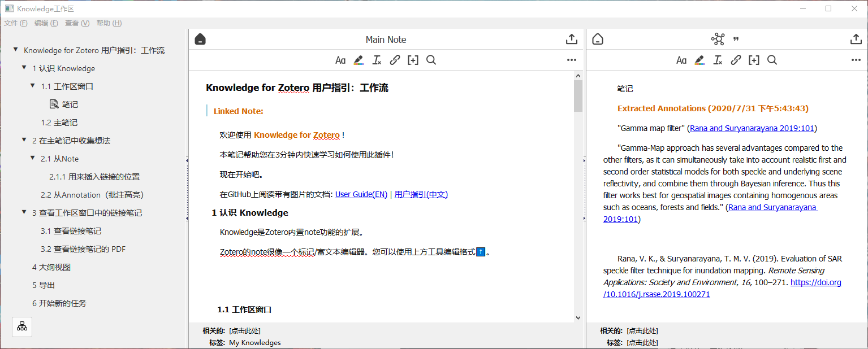Open the three-dots more menu in main note
Screen dimensions: 868x349
(572, 60)
